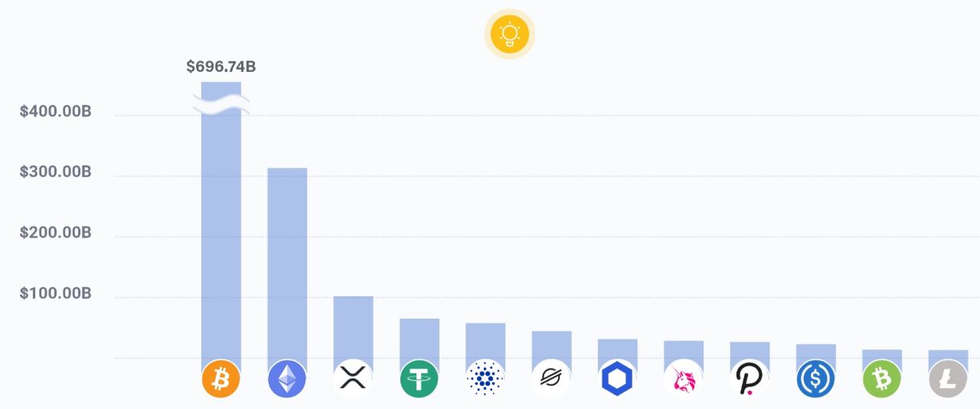Click the tallest Bitcoin market cap bar

(x=221, y=222)
